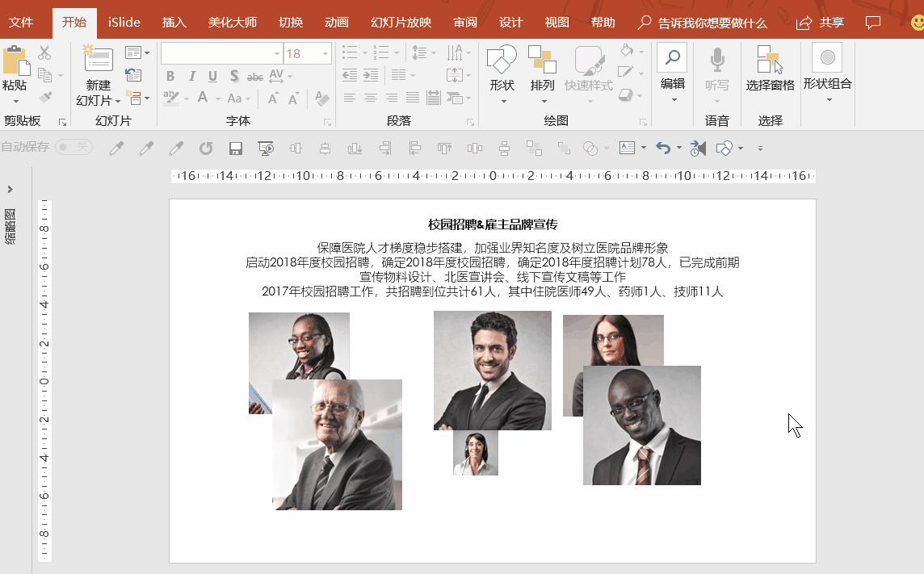Toggle Underline formatting
Image resolution: width=924 pixels, height=574 pixels.
pos(212,76)
